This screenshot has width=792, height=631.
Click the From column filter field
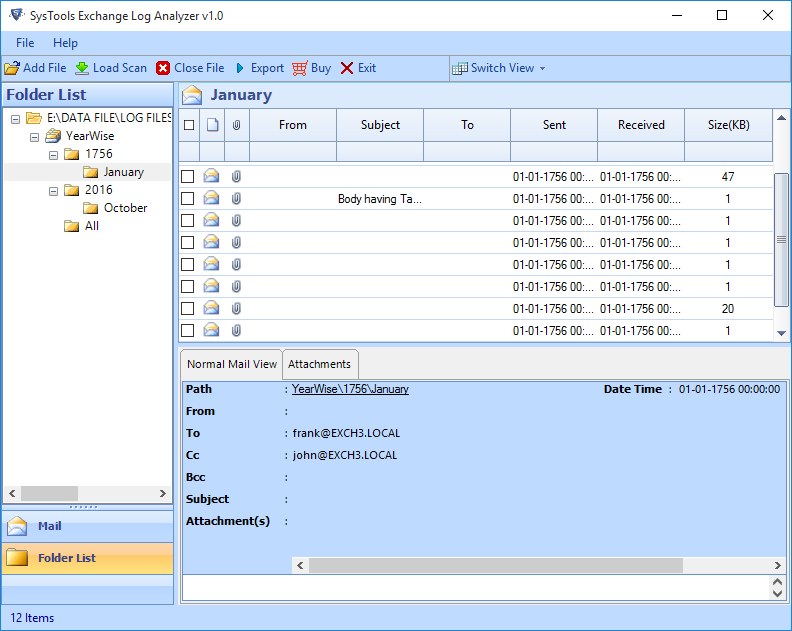(293, 152)
